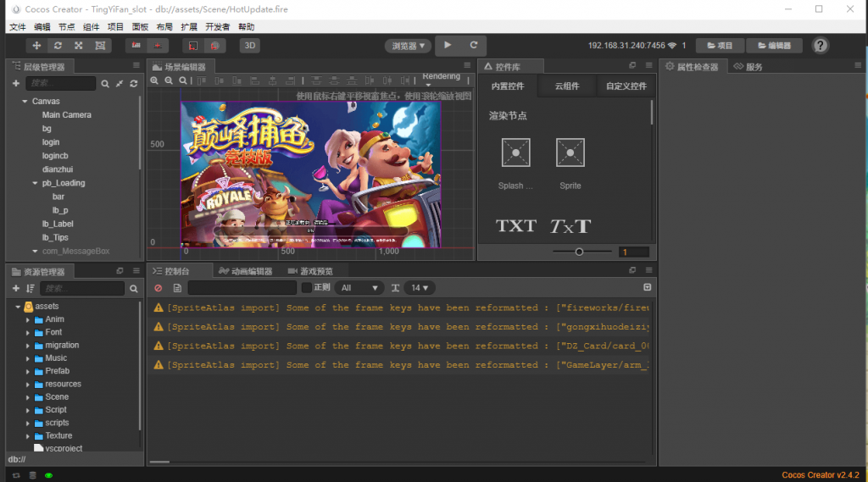Align selected nodes to top edges
This screenshot has height=482, width=868.
tap(202, 80)
